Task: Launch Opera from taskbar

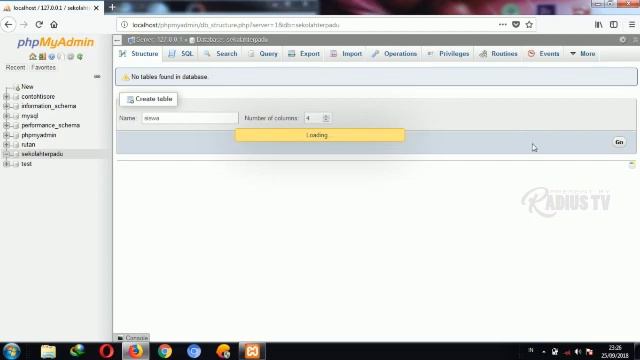Action: pos(107,351)
